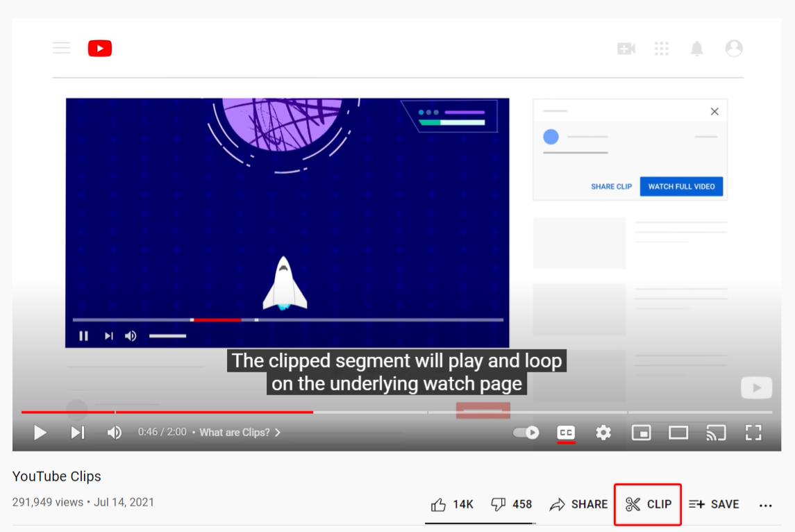Image resolution: width=795 pixels, height=532 pixels.
Task: Click the '291,949 views • Jul 14, 2021' text
Action: coord(83,502)
